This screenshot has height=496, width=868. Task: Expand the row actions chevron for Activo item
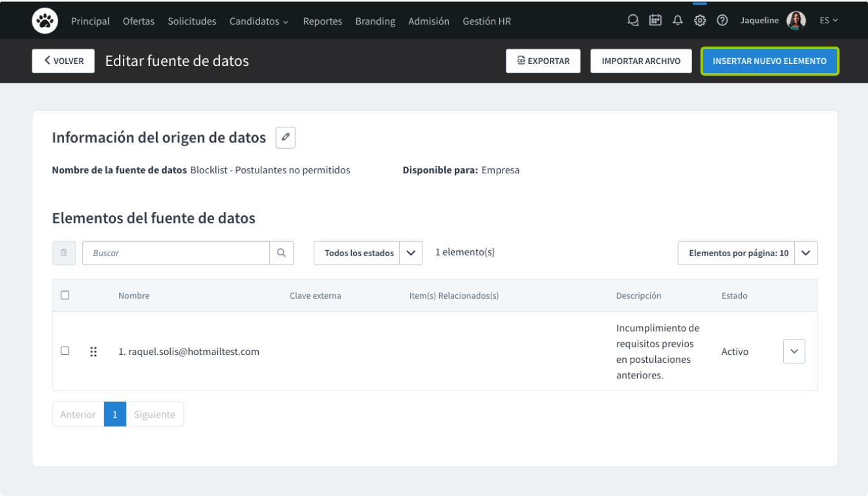coord(794,352)
